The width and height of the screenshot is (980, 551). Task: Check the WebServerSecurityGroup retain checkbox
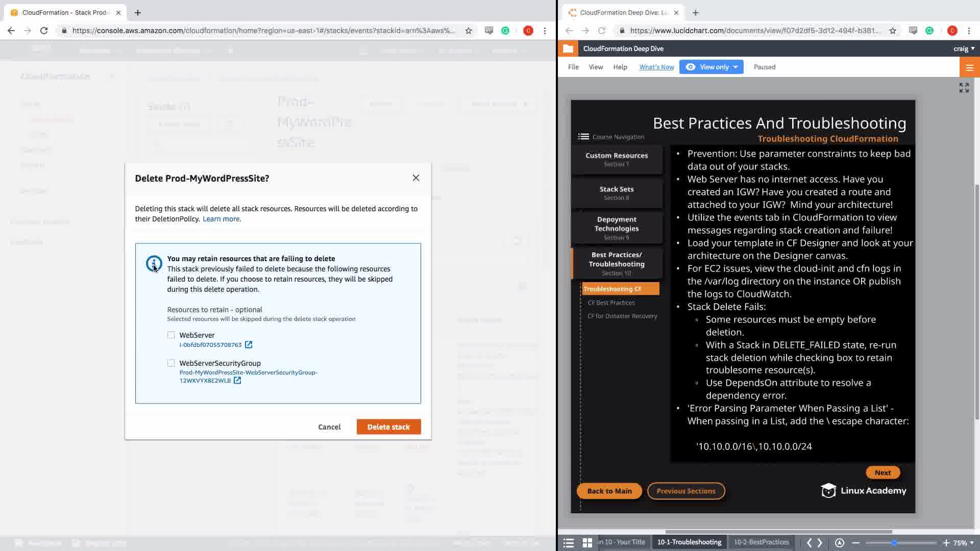tap(171, 363)
